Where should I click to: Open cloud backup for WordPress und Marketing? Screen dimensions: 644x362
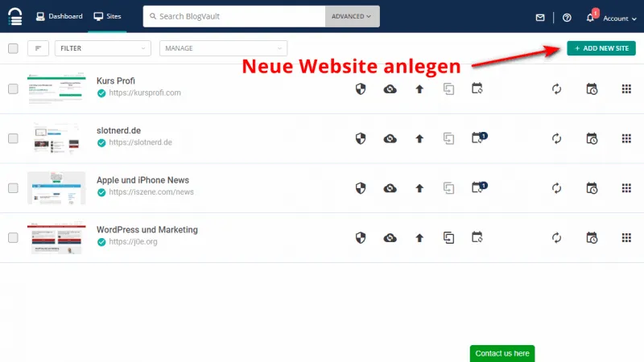coord(390,238)
